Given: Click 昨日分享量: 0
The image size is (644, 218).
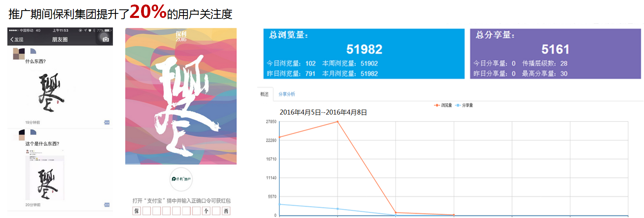Looking at the screenshot, I should pos(494,74).
